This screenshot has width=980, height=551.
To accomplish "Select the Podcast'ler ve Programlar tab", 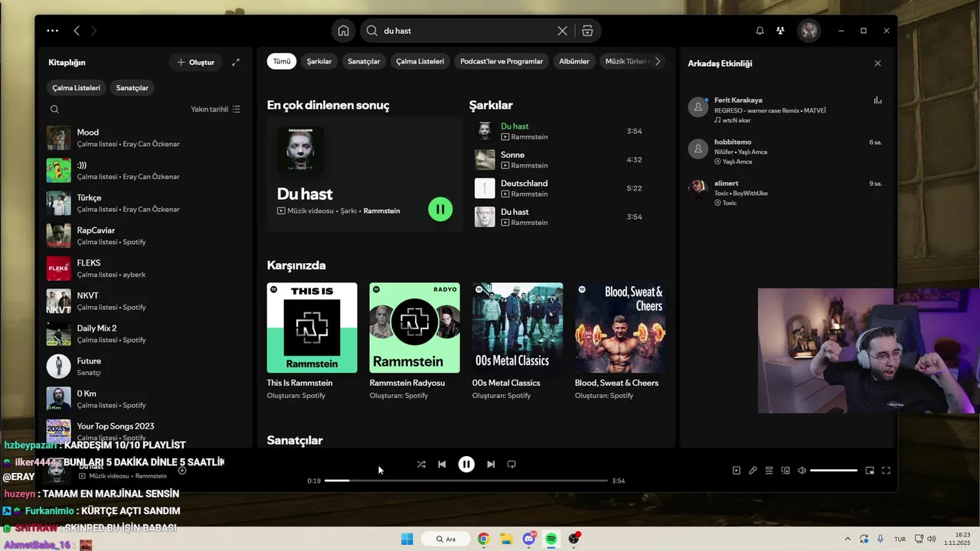I will (501, 61).
